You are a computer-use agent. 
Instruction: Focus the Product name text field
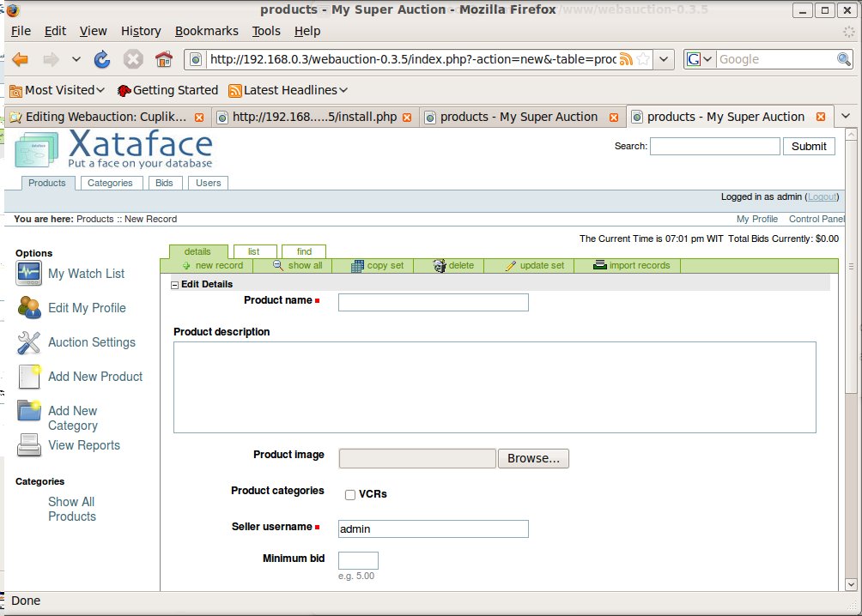[433, 302]
